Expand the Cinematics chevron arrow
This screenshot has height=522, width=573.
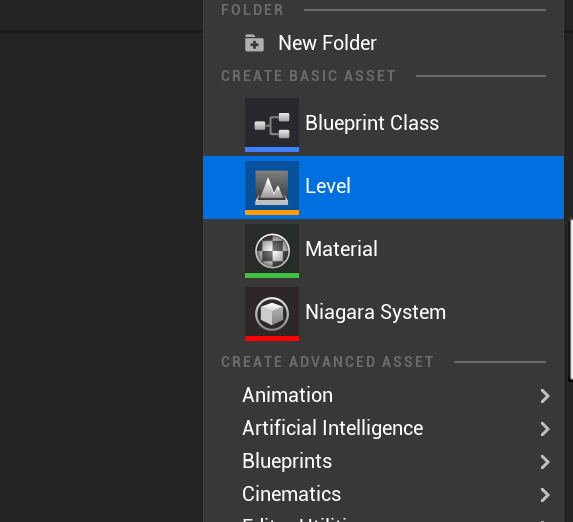click(x=545, y=495)
